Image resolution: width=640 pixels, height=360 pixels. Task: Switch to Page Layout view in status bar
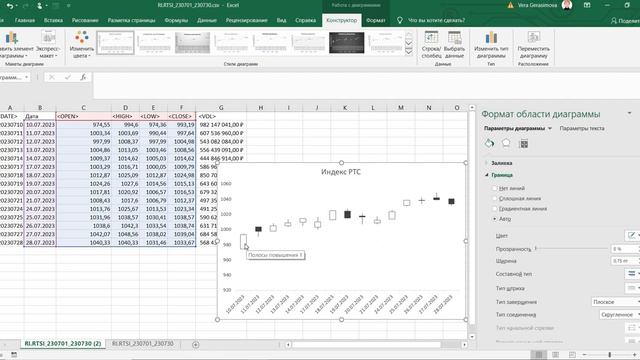[556, 355]
